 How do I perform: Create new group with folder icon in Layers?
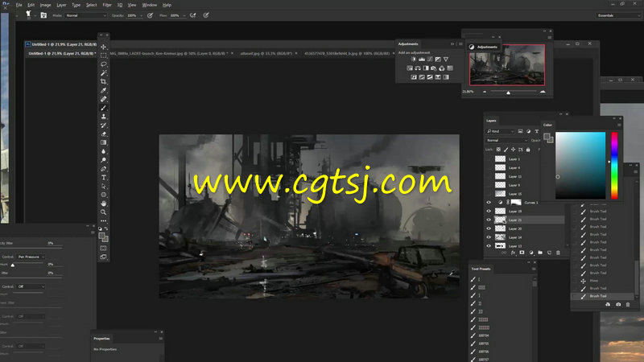(540, 253)
